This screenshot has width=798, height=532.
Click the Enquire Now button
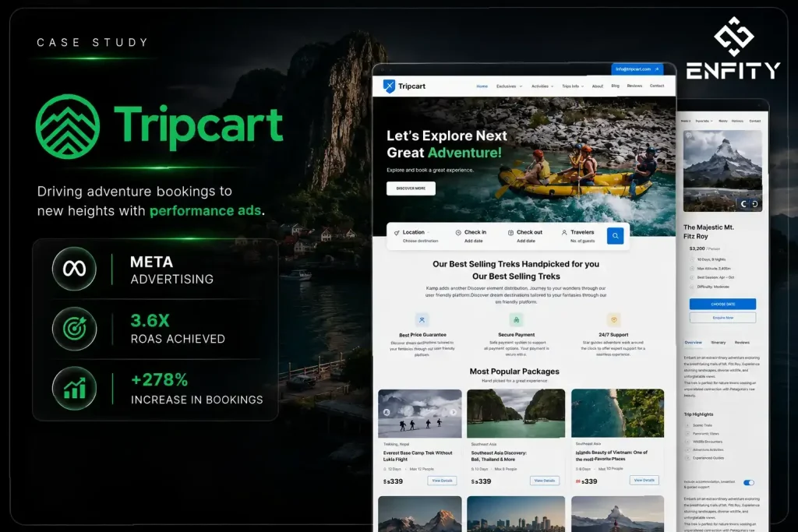[722, 318]
